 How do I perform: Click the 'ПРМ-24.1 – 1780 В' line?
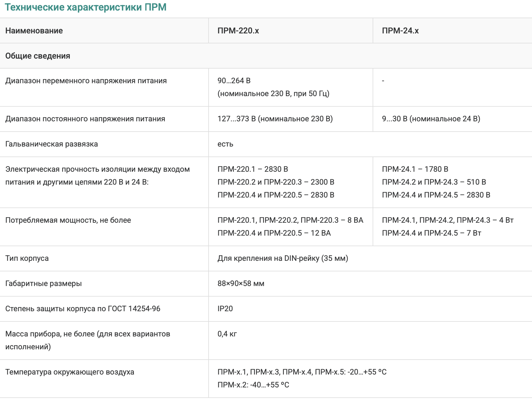[415, 169]
